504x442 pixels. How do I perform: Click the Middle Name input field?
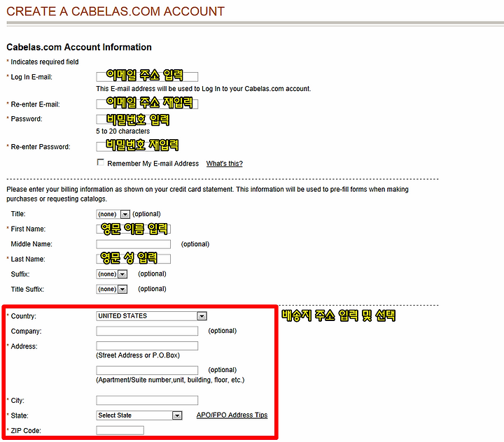pos(134,244)
